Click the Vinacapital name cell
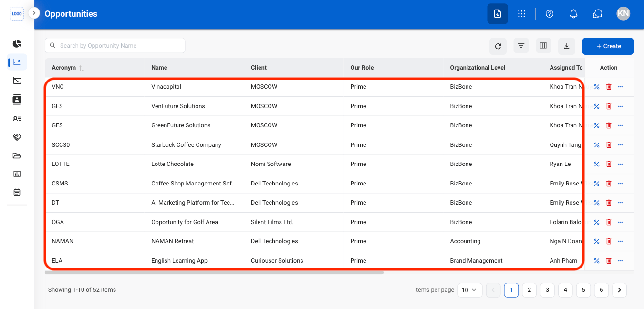This screenshot has height=309, width=644. 166,87
